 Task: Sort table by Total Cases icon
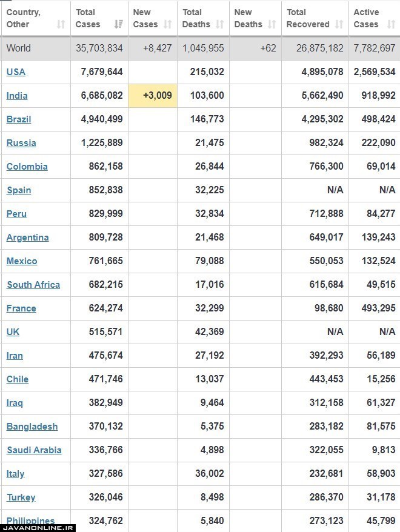click(118, 24)
